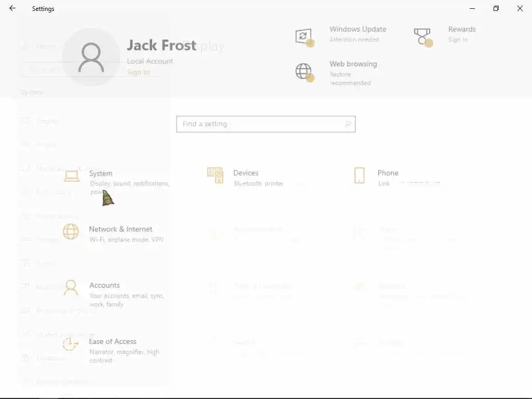Click 'Your accounts, email, sync' description

pyautogui.click(x=127, y=300)
